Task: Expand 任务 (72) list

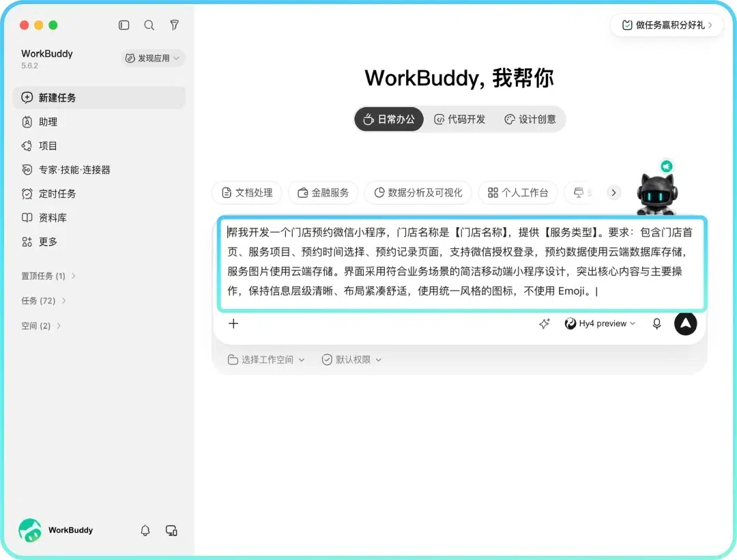Action: [43, 301]
